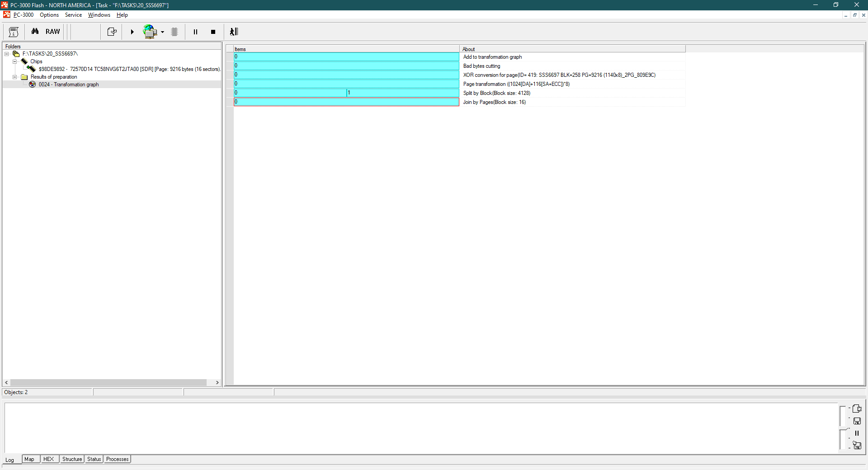The height and width of the screenshot is (470, 868).
Task: Select Results of preparation folder
Action: [x=54, y=77]
